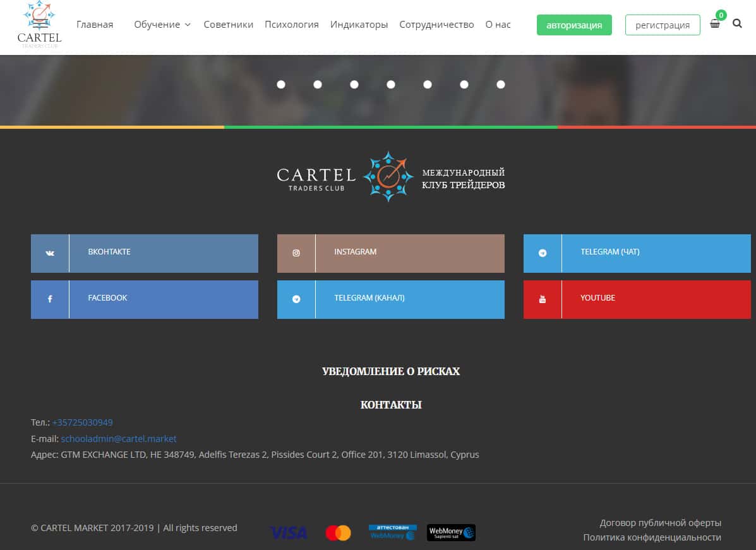Screen dimensions: 756x550
Task: Click the Cartel logo in the header
Action: click(40, 24)
